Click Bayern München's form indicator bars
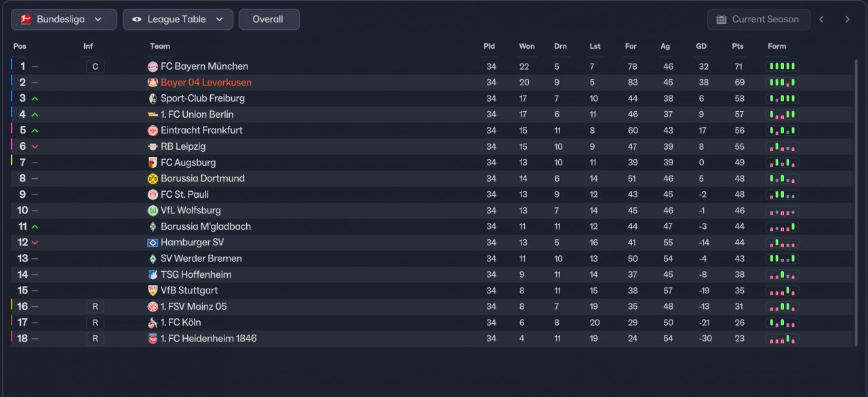The height and width of the screenshot is (397, 868). pyautogui.click(x=782, y=66)
